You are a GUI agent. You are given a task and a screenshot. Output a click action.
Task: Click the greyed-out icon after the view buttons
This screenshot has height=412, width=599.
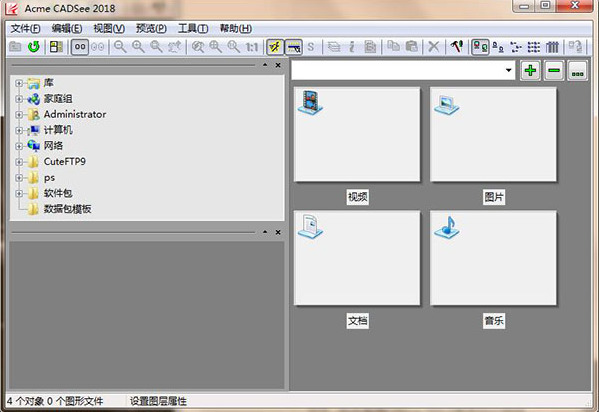pyautogui.click(x=575, y=47)
